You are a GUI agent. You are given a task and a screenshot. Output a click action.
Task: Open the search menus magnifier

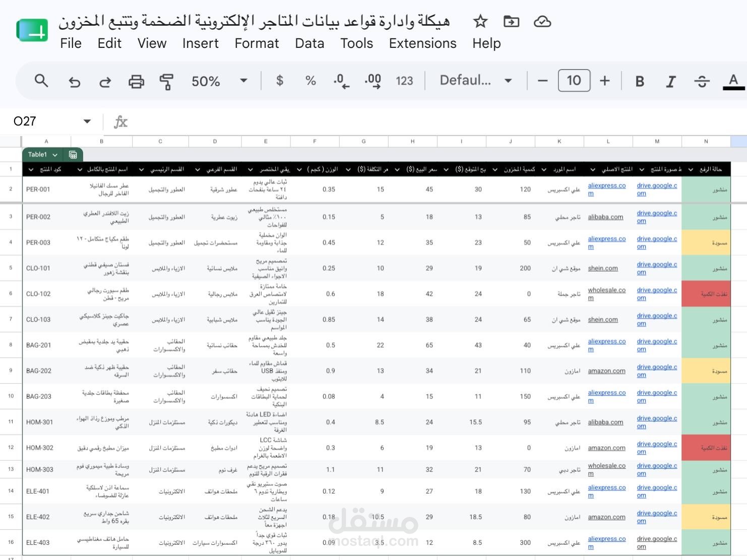(41, 81)
